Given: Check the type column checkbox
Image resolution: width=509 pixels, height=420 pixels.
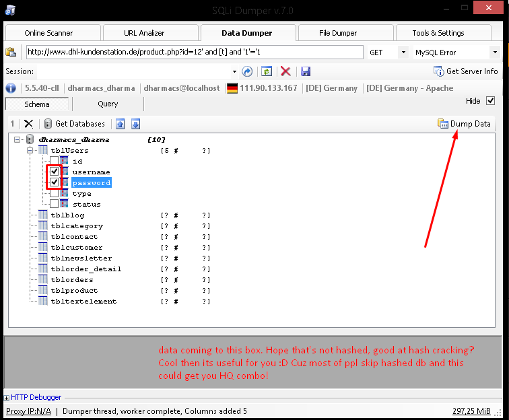Looking at the screenshot, I should pyautogui.click(x=55, y=193).
